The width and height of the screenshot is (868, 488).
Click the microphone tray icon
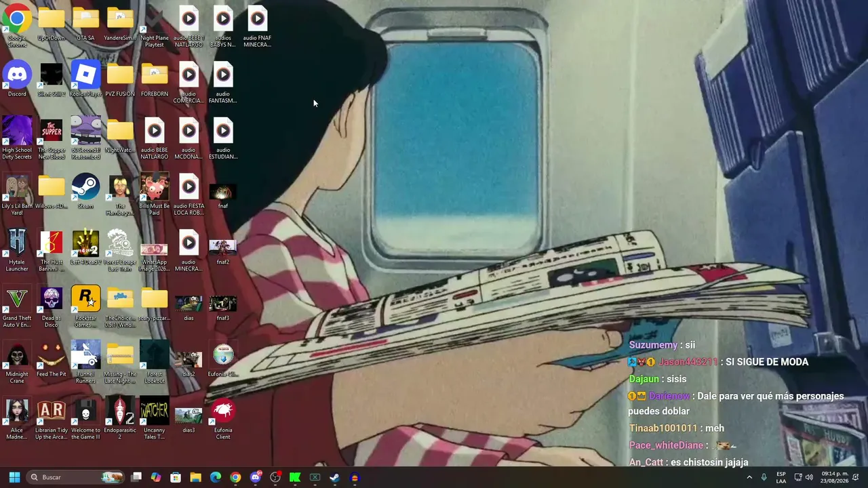[764, 477]
